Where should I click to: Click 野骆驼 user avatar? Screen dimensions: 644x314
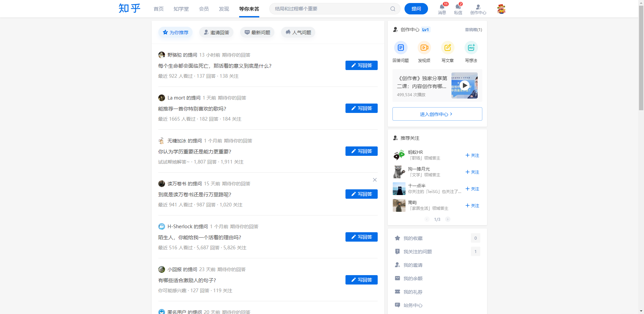(162, 55)
